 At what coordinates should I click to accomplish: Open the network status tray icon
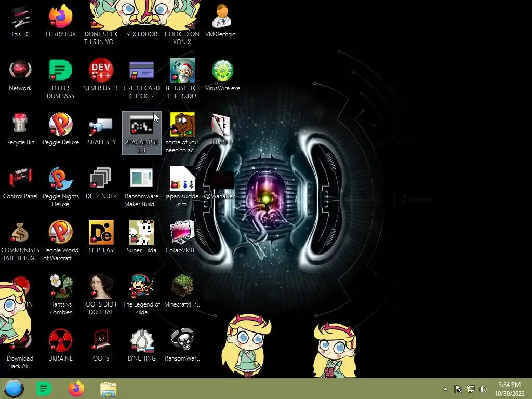pyautogui.click(x=471, y=389)
